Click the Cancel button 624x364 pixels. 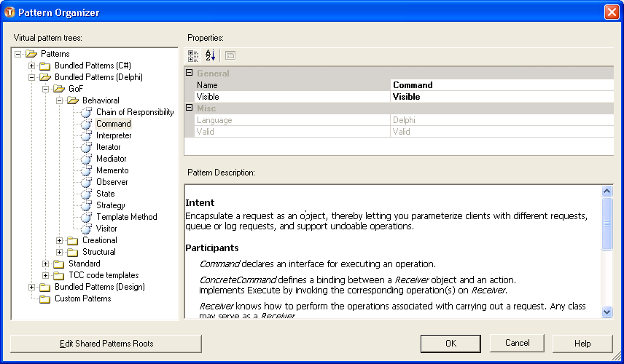click(517, 343)
